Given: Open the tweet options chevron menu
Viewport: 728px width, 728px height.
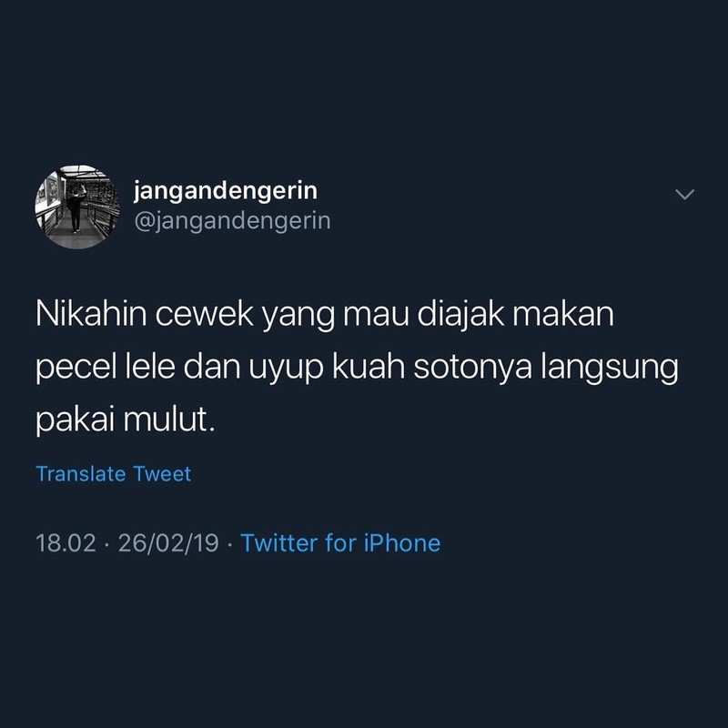Looking at the screenshot, I should tap(685, 194).
